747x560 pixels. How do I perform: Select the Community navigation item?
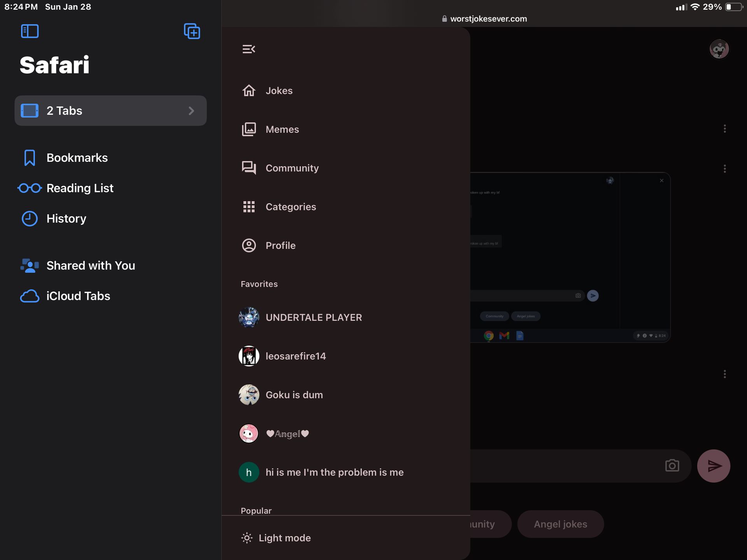point(292,168)
